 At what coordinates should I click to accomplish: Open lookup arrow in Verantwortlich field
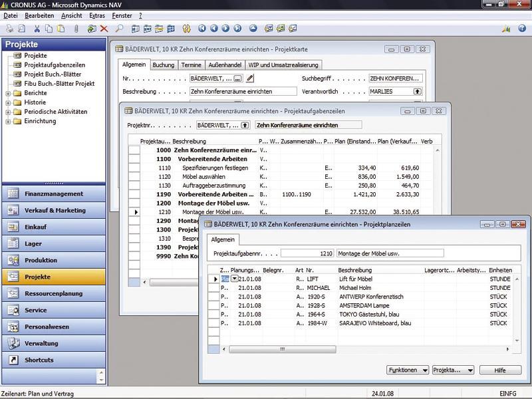point(418,92)
